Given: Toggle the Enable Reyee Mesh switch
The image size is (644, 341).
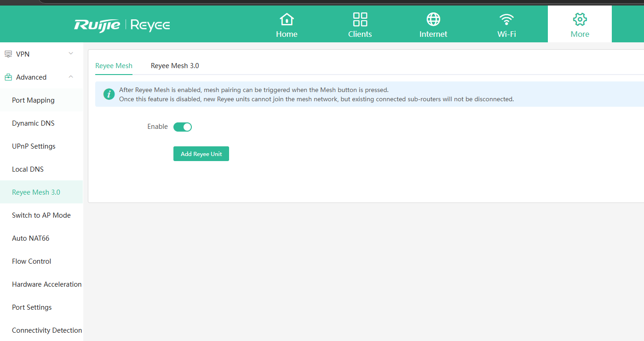Looking at the screenshot, I should pyautogui.click(x=183, y=127).
